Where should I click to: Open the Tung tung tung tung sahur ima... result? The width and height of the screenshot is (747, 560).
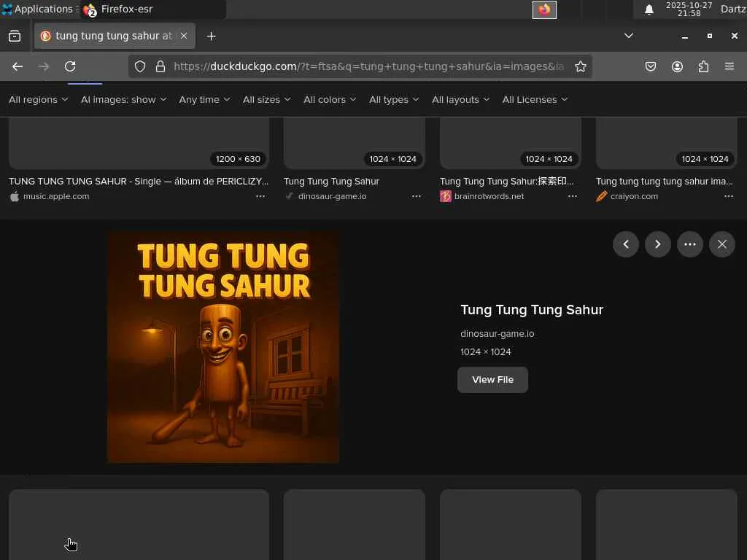click(664, 182)
